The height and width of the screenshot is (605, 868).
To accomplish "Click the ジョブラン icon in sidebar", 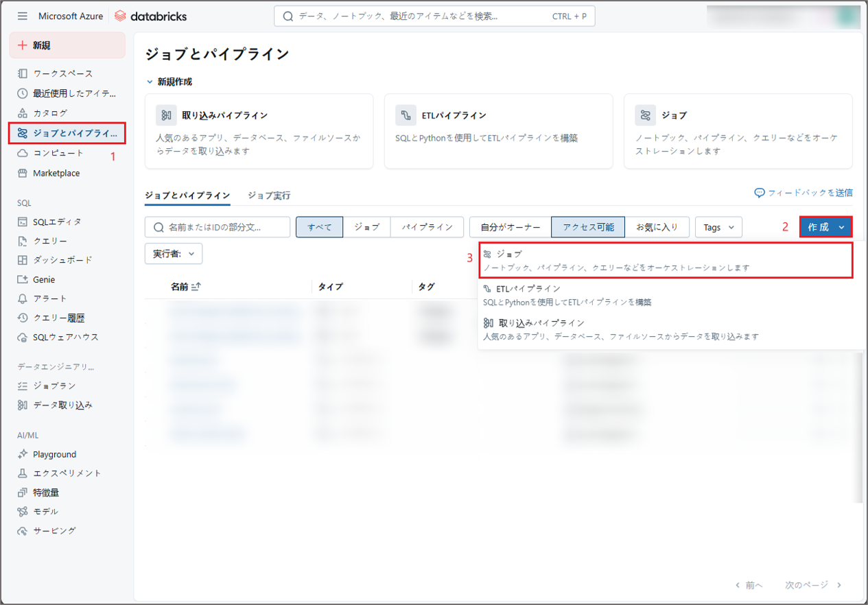I will coord(23,385).
